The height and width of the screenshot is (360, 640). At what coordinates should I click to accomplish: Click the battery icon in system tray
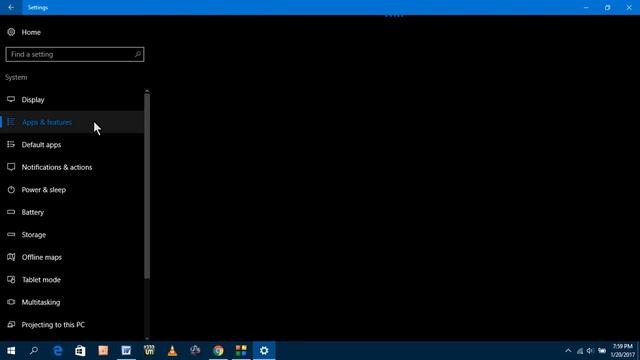[602, 351]
